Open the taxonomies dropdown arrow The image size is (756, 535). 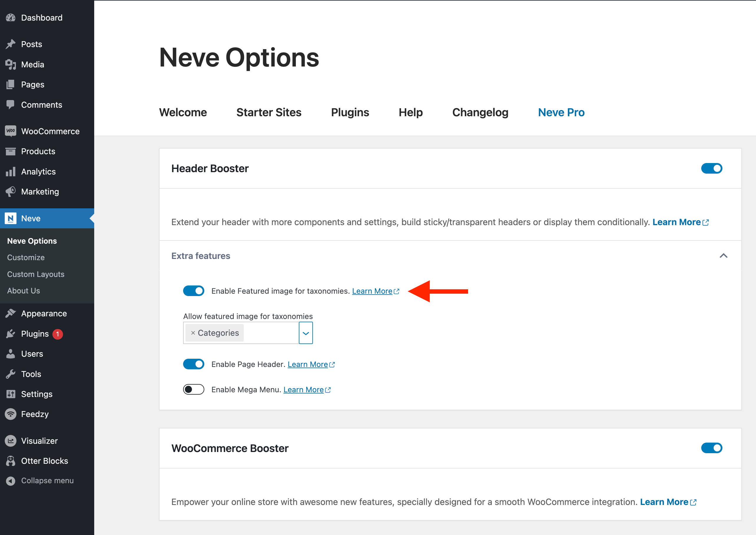coord(306,333)
